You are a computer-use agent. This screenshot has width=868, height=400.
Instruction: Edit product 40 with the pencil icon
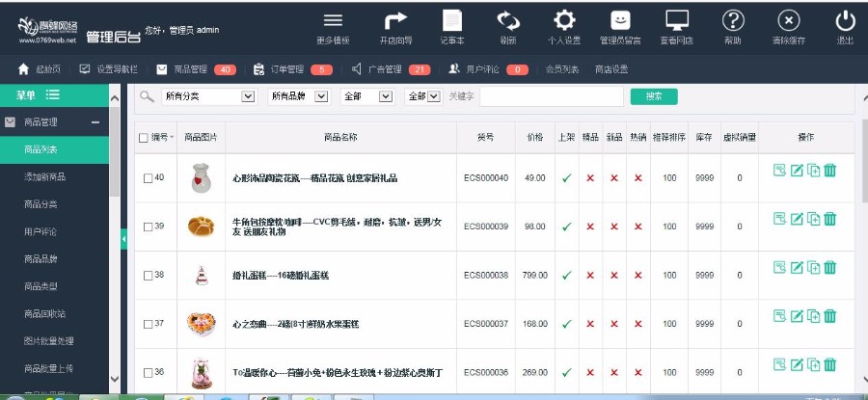[797, 170]
